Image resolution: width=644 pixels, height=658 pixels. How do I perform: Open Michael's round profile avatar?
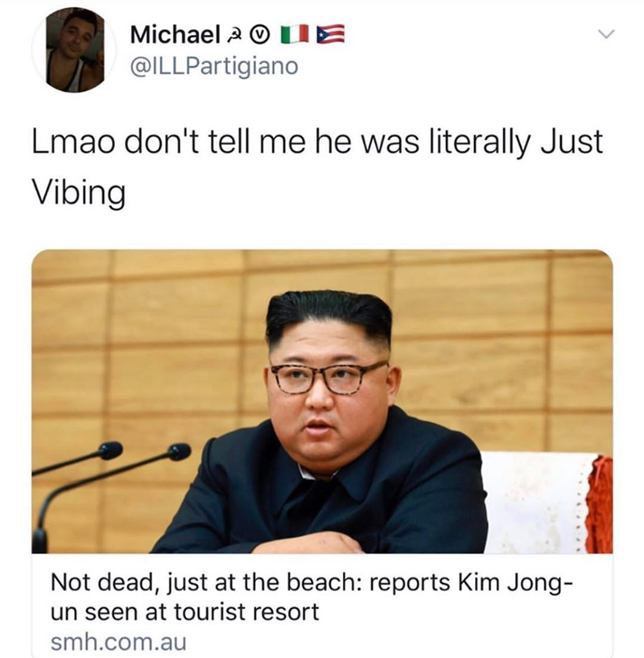click(x=74, y=50)
